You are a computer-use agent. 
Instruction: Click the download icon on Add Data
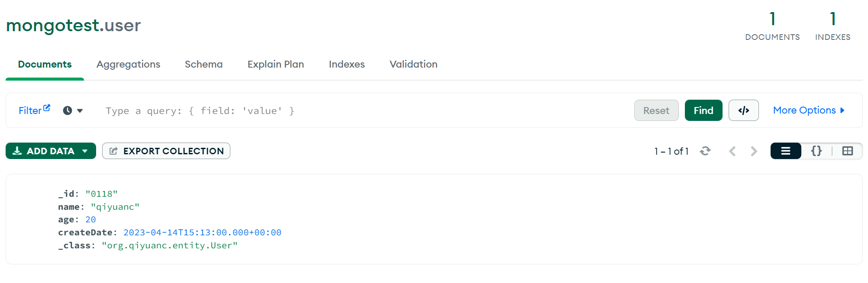click(x=17, y=151)
